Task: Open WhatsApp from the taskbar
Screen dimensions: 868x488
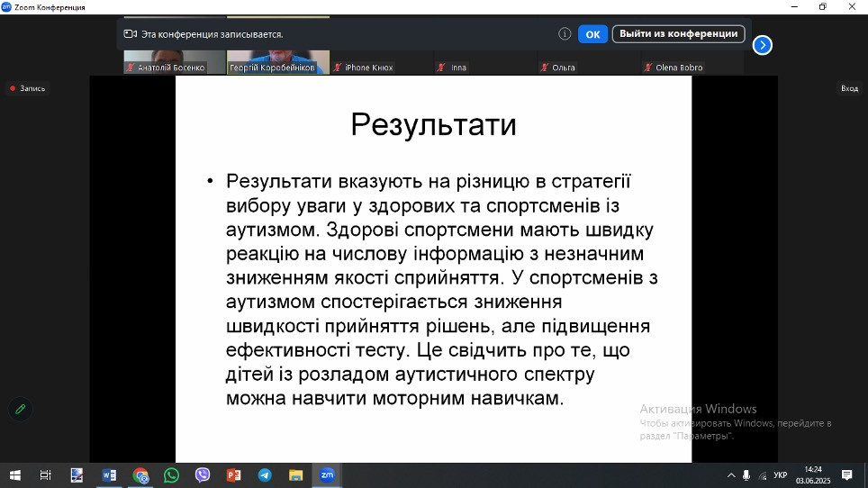Action: click(x=171, y=474)
